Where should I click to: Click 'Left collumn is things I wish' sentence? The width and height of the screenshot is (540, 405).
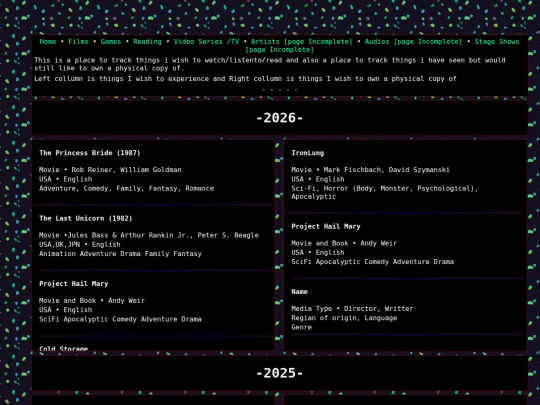point(245,79)
